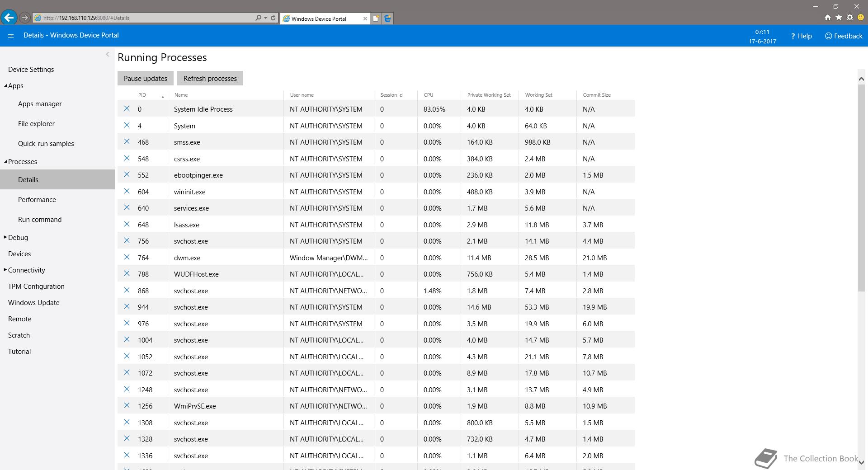Viewport: 868px width, 470px height.
Task: Click the scrollbar up arrow
Action: (861, 79)
